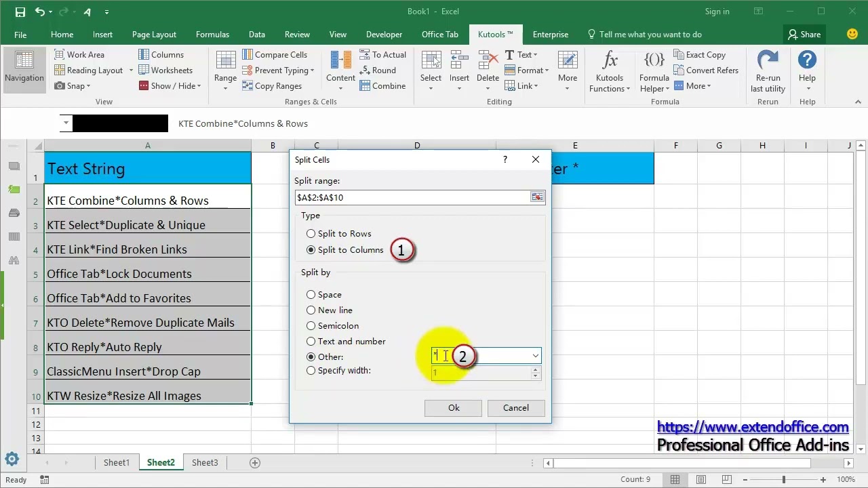Switch to the Enterprise tab
Image resolution: width=868 pixels, height=488 pixels.
[x=550, y=35]
